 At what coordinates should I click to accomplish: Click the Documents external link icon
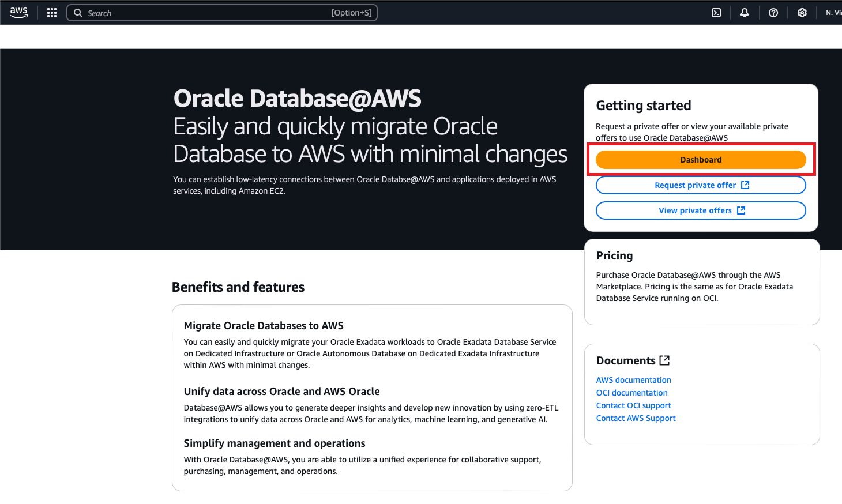(665, 360)
